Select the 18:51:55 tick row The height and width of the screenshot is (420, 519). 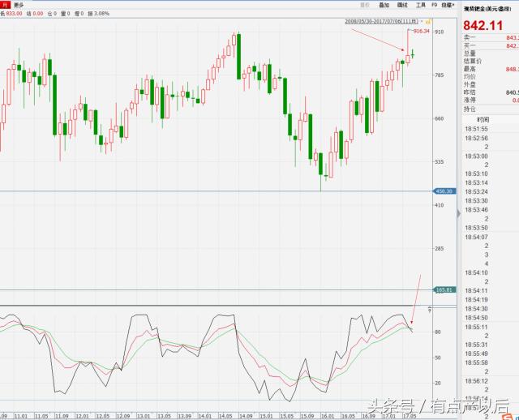pos(491,129)
